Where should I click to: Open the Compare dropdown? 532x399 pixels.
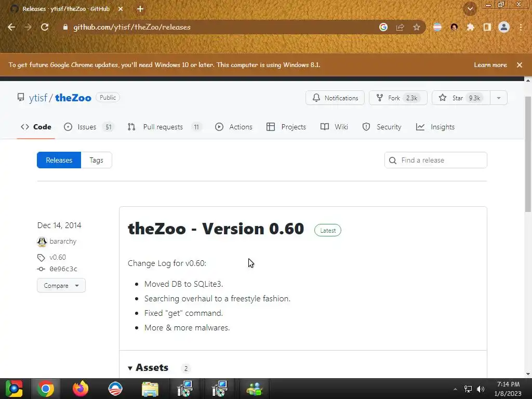pyautogui.click(x=61, y=286)
